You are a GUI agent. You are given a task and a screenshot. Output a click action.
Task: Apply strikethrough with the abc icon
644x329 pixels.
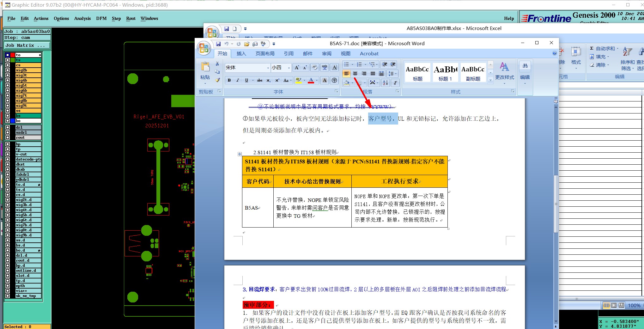tap(260, 80)
